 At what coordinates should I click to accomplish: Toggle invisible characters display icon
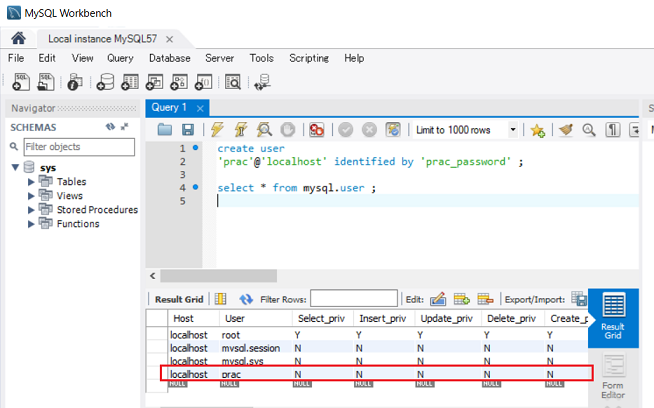[613, 130]
